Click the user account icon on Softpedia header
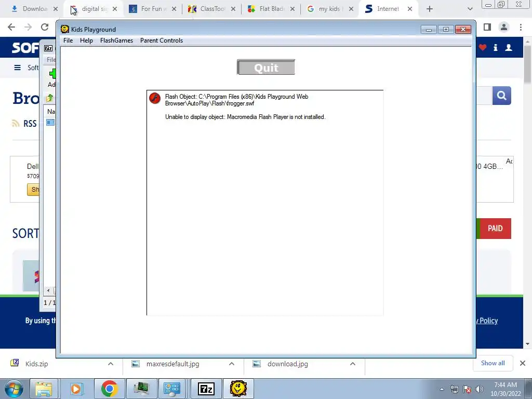The height and width of the screenshot is (399, 532). coord(509,47)
